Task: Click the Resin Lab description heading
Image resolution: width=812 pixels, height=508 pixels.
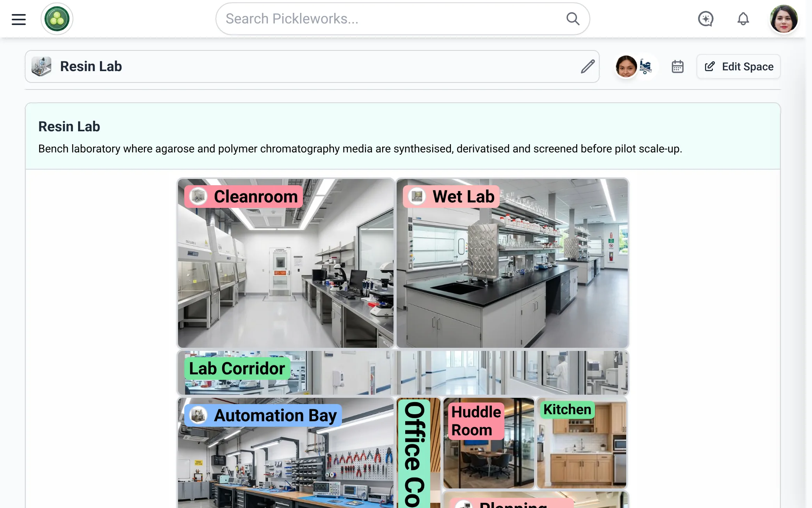Action: coord(69,127)
